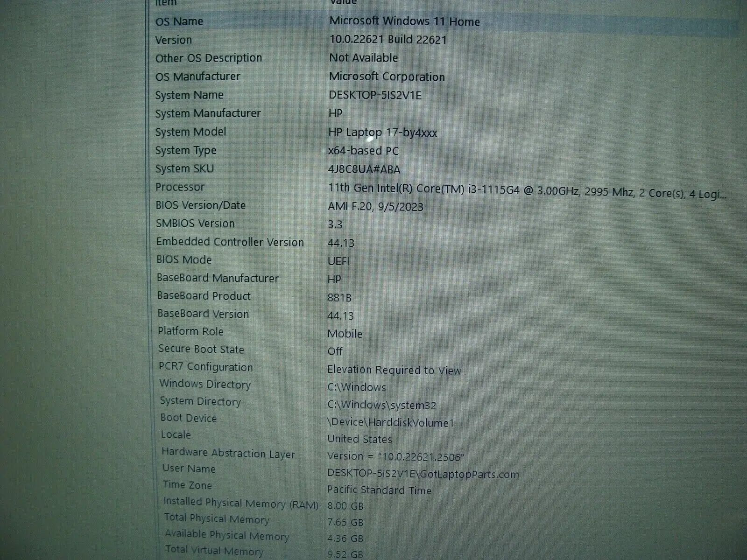Click the Secure Boot 'Off' value
Viewport: 747px width, 560px height.
pyautogui.click(x=335, y=351)
